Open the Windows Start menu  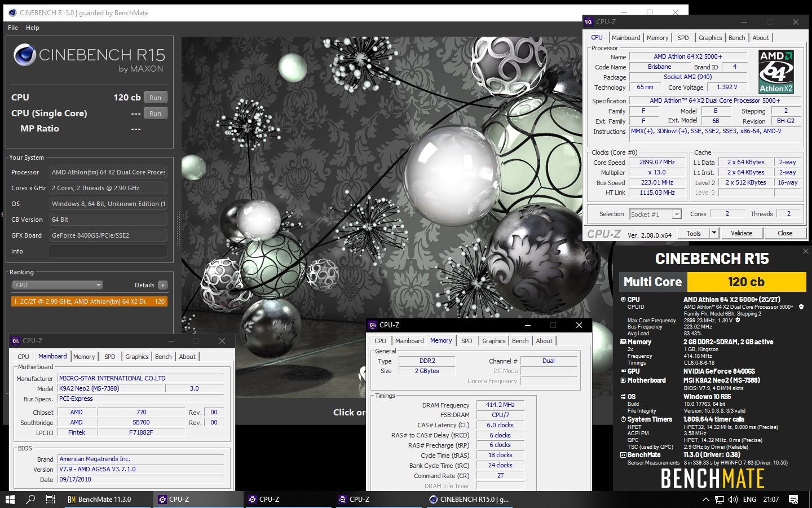click(x=10, y=500)
